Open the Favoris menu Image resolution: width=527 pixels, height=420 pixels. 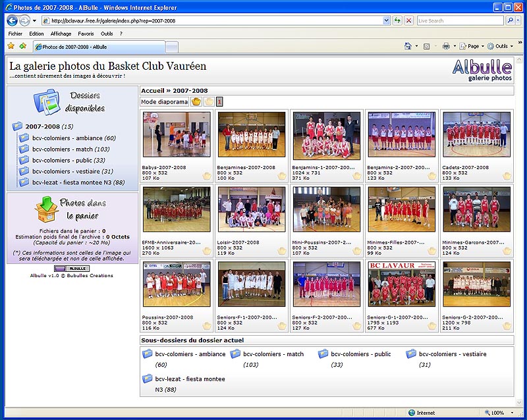[x=86, y=34]
